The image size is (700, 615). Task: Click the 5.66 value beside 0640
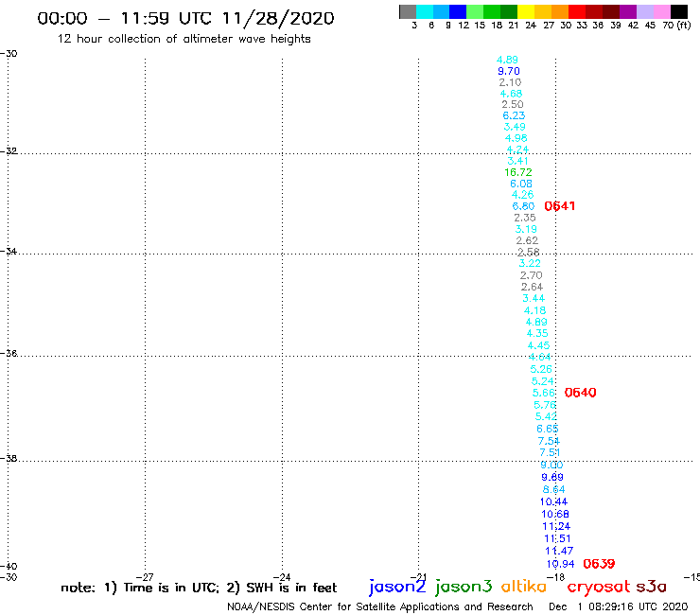(x=544, y=393)
